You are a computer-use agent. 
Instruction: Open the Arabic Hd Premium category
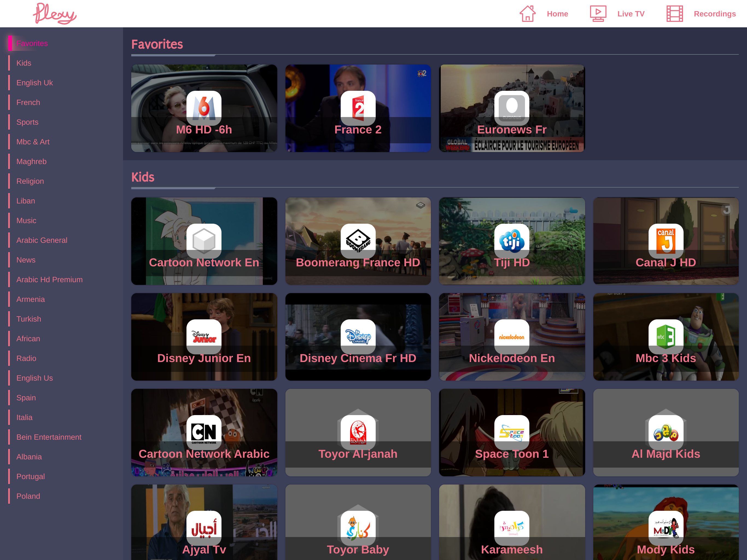pyautogui.click(x=49, y=280)
